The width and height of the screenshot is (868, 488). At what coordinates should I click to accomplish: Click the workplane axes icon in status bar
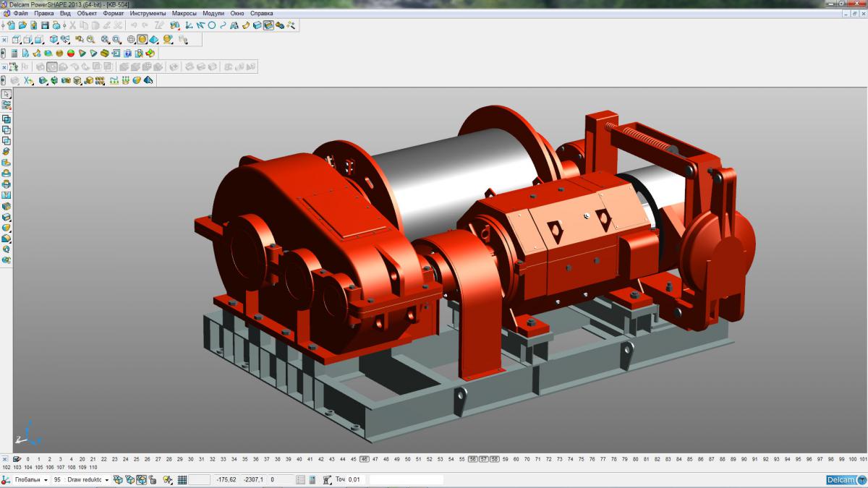4,479
